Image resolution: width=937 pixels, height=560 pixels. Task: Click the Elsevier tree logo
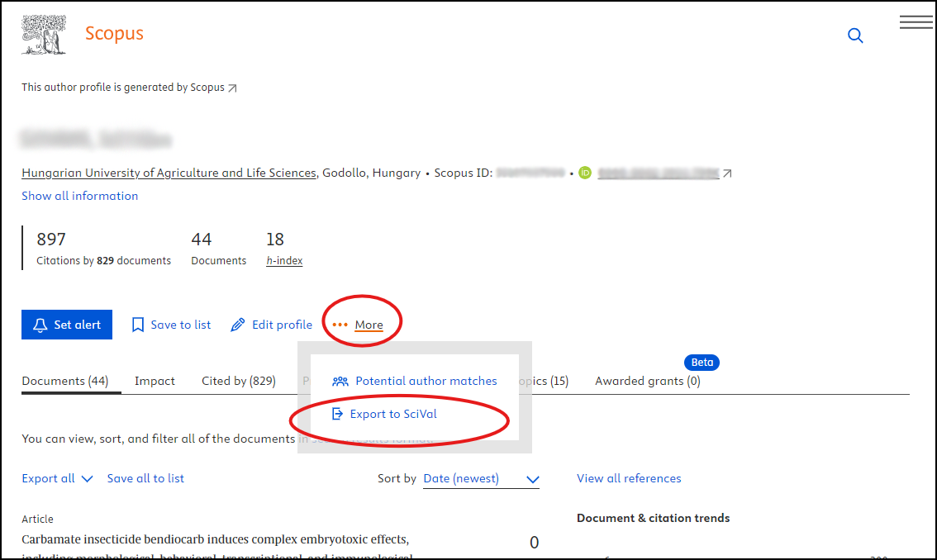tap(44, 35)
